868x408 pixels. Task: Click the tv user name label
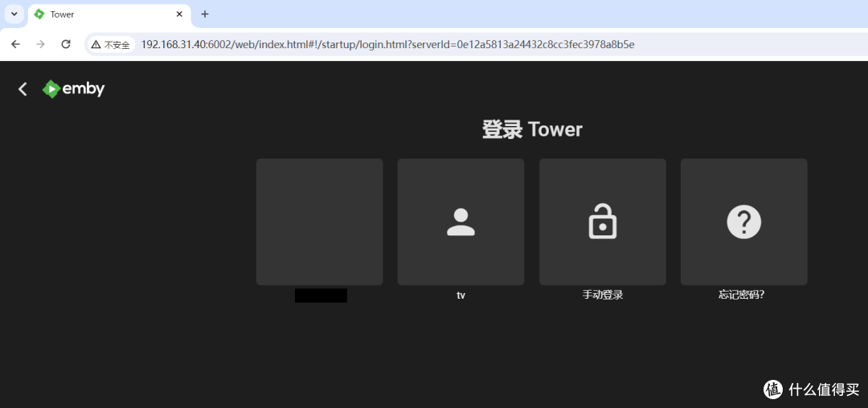[x=461, y=296]
